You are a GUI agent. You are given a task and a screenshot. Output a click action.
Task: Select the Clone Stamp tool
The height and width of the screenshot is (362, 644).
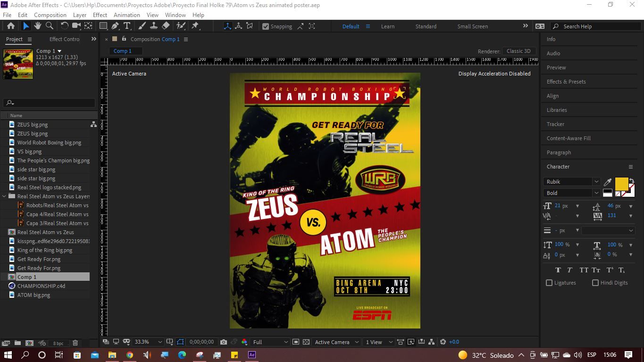154,26
